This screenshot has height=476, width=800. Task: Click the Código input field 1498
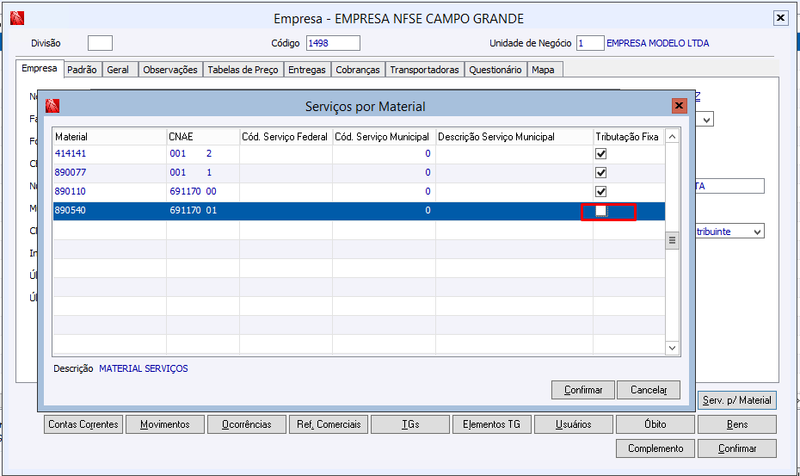pyautogui.click(x=333, y=43)
